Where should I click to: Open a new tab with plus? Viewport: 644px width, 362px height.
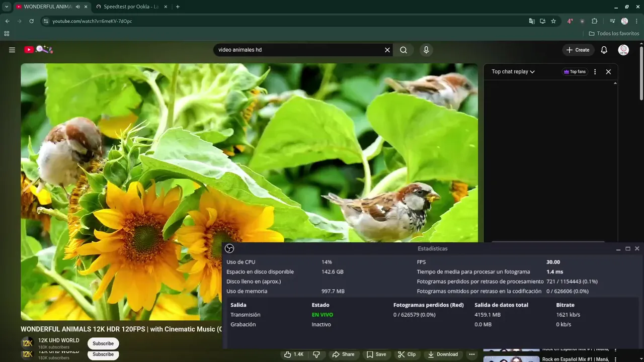point(178,7)
